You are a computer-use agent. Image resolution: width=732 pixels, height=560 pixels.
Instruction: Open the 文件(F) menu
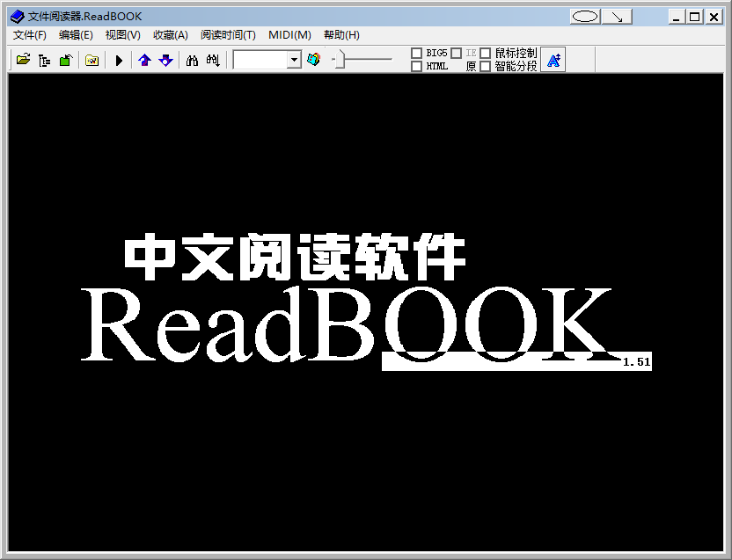(29, 35)
